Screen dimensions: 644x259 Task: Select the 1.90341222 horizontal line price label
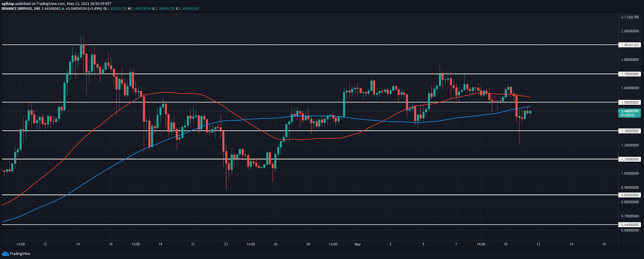pyautogui.click(x=630, y=45)
